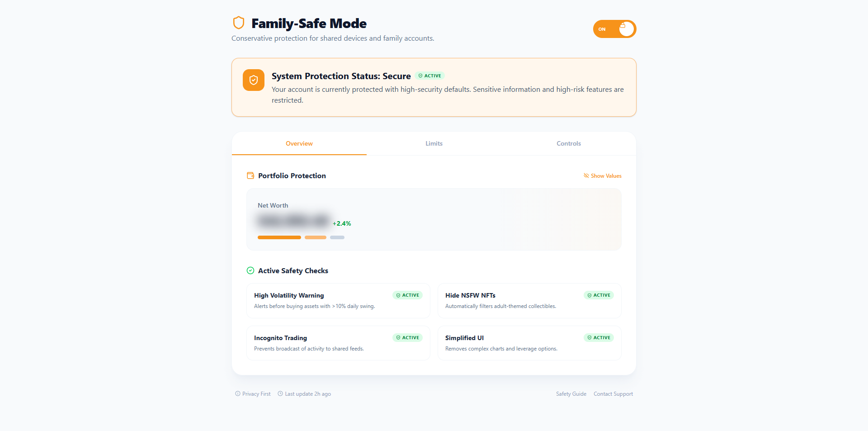Viewport: 868px width, 431px height.
Task: Switch to the Limits tab
Action: pyautogui.click(x=434, y=143)
